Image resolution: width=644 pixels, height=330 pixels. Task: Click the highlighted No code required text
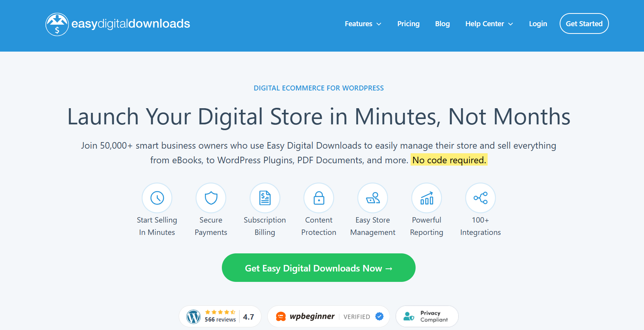click(x=449, y=160)
